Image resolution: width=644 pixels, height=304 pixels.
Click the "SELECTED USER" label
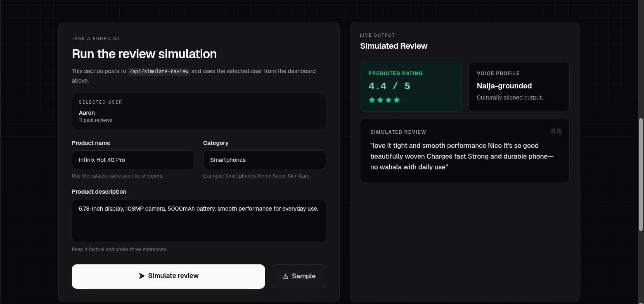coord(100,102)
